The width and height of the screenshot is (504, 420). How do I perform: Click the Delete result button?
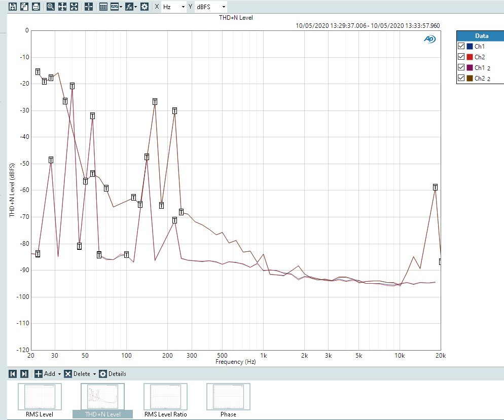click(x=77, y=374)
